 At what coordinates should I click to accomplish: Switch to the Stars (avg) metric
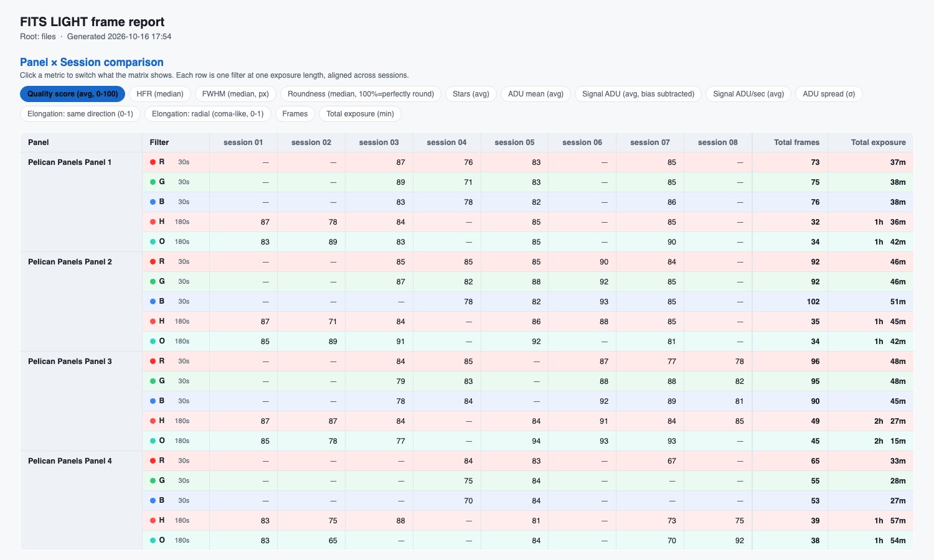point(471,94)
